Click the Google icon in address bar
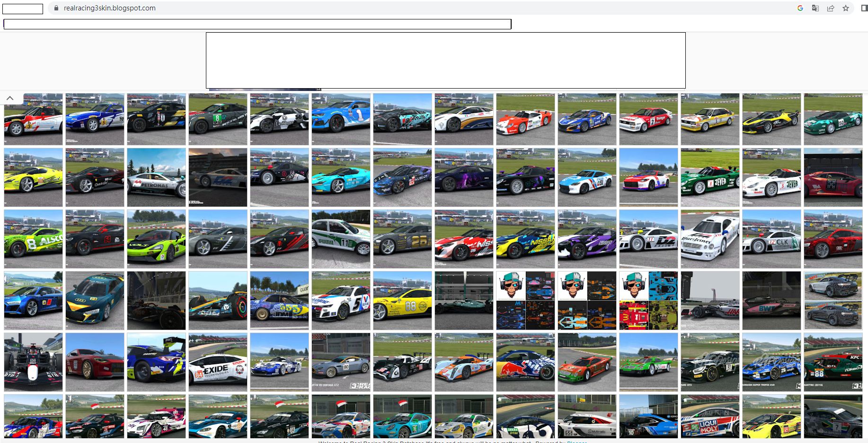Screen dimensions: 868x443 800,8
